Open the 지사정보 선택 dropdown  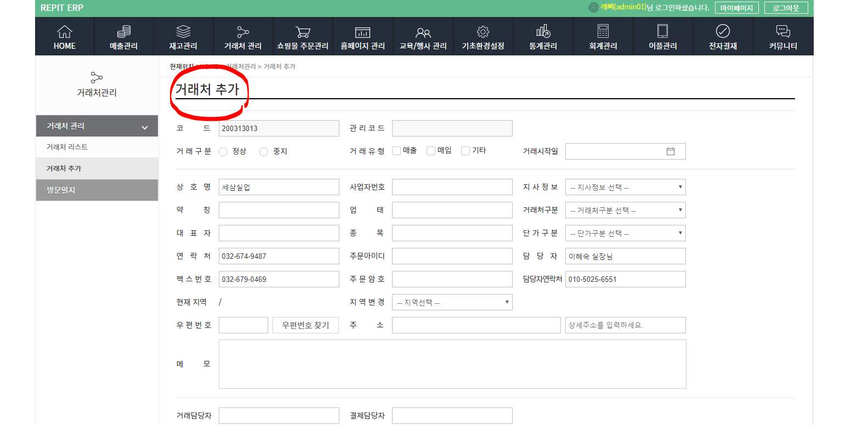[x=626, y=187]
